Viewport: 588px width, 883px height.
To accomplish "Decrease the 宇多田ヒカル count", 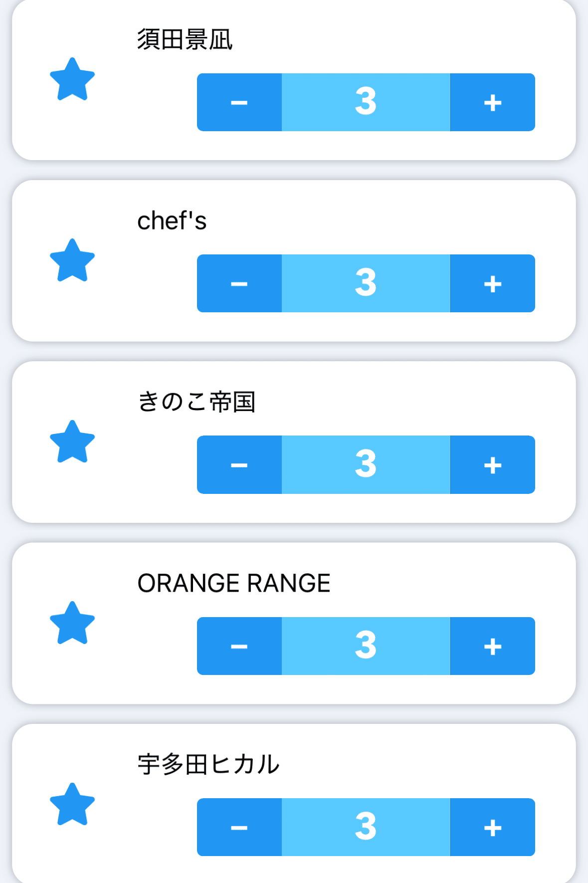I will pos(239,827).
